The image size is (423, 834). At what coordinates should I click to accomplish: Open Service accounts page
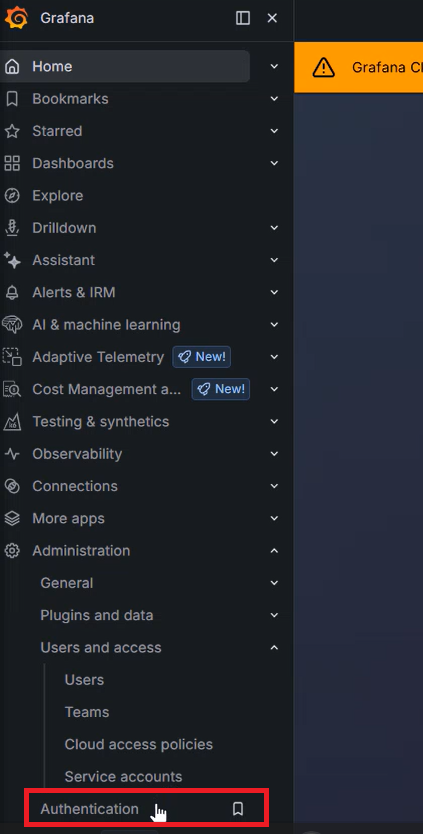(123, 777)
